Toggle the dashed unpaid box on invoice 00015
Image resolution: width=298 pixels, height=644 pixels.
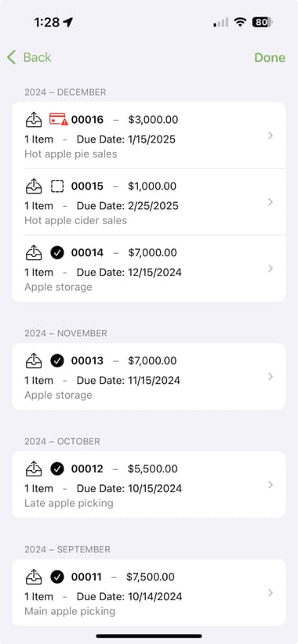(x=57, y=186)
